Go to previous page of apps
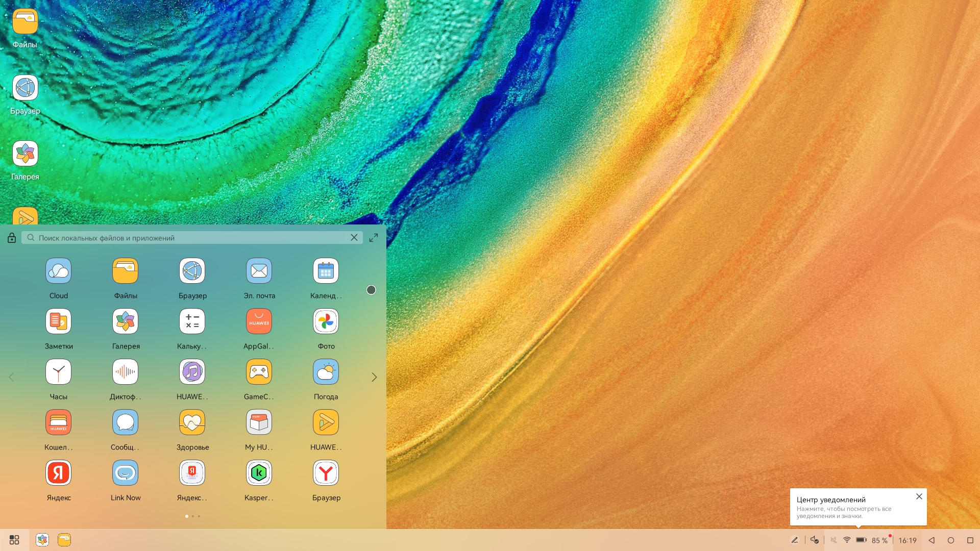 [x=11, y=377]
